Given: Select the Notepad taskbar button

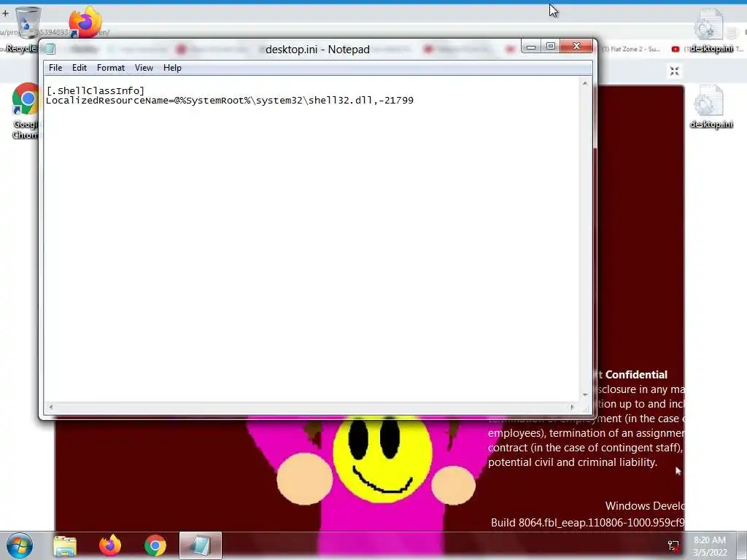Looking at the screenshot, I should tap(201, 545).
